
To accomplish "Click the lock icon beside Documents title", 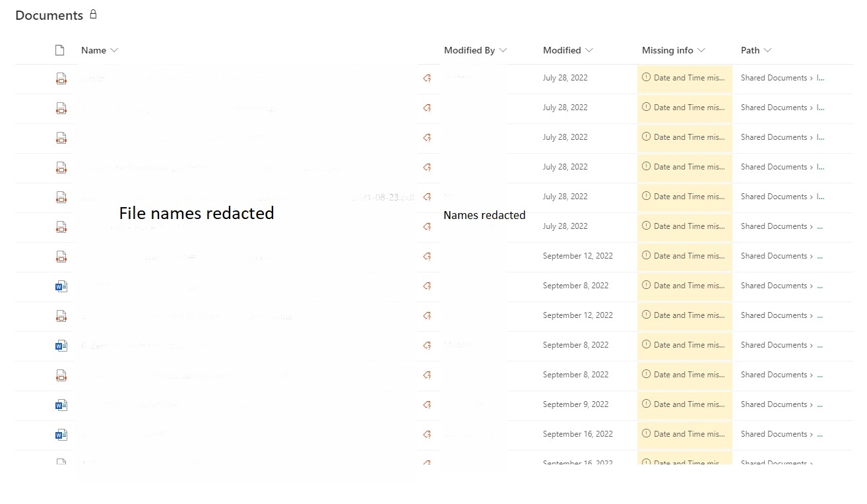I will click(x=93, y=14).
